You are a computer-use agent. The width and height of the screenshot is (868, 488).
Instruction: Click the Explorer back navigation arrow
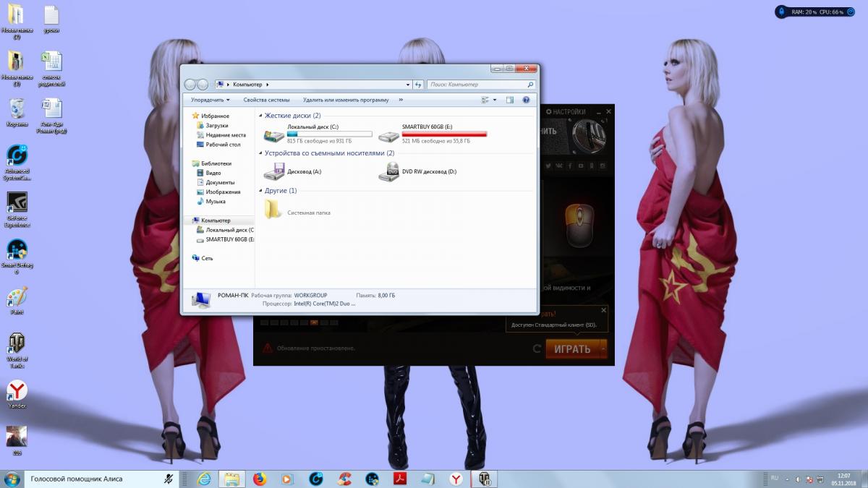pyautogui.click(x=190, y=85)
